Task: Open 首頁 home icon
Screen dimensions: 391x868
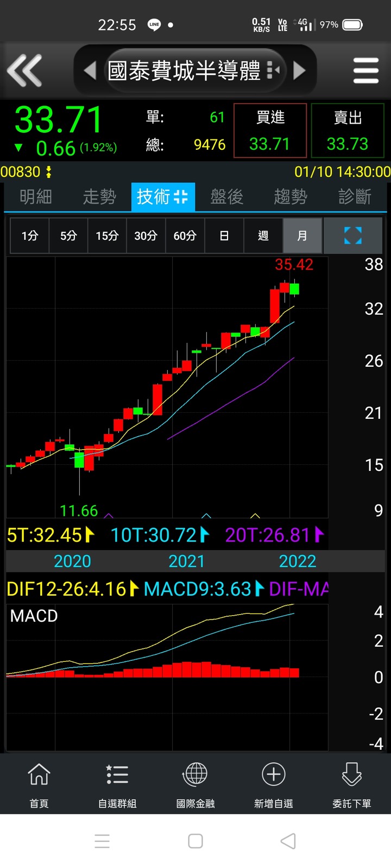Action: click(39, 784)
